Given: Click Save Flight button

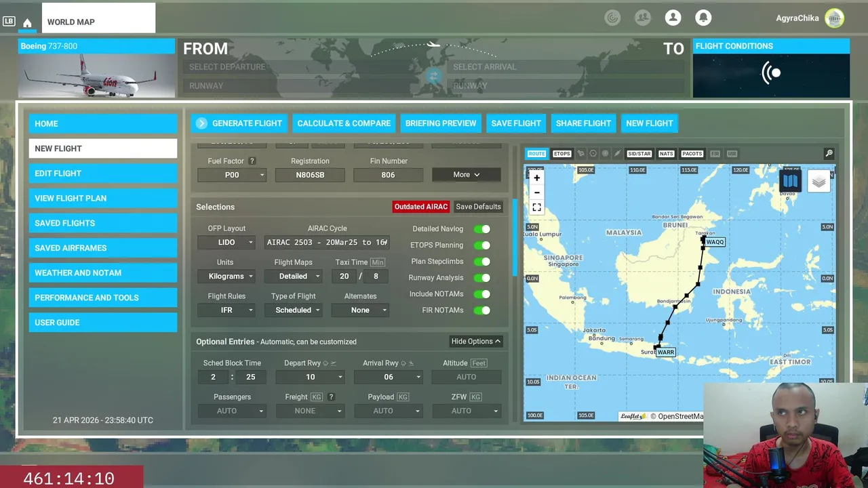Looking at the screenshot, I should (516, 123).
